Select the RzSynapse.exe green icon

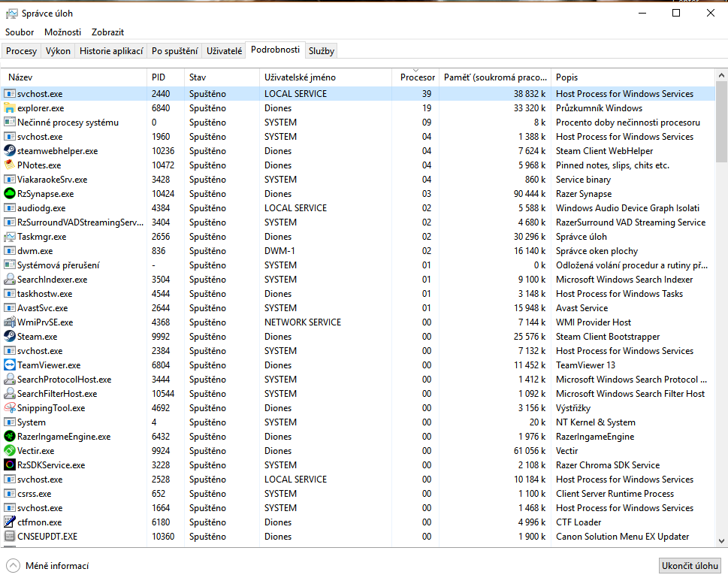10,194
